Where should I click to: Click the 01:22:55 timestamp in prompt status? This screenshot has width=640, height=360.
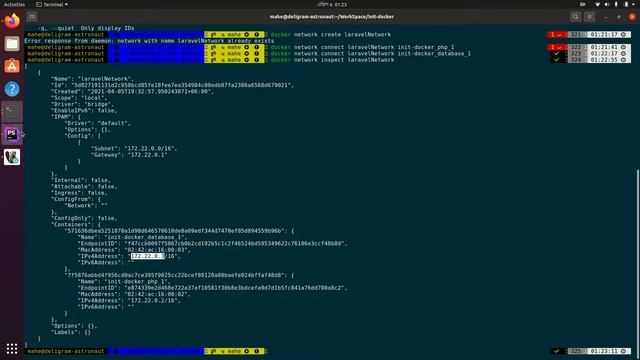click(605, 60)
